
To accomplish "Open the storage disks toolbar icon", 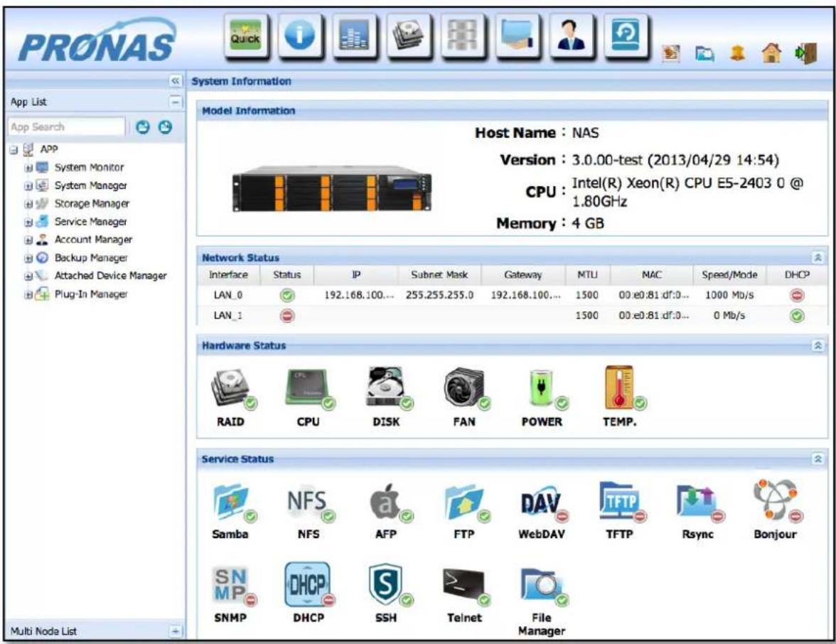I will (x=408, y=36).
